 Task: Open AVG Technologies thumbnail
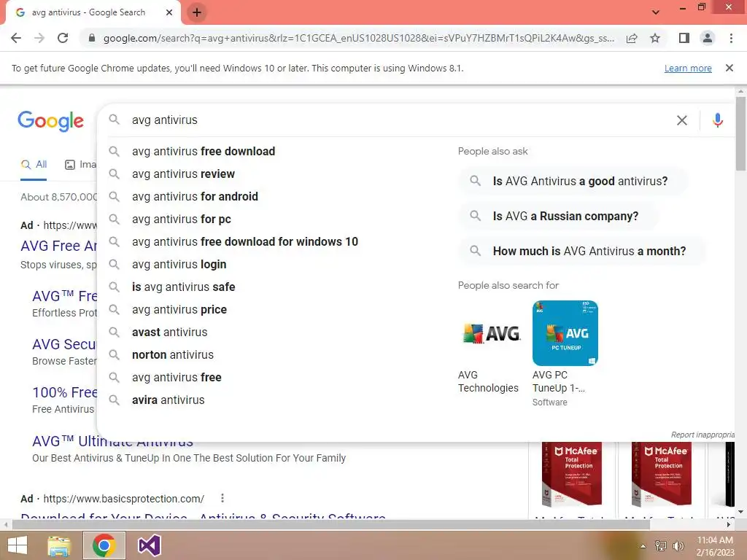[x=491, y=333]
